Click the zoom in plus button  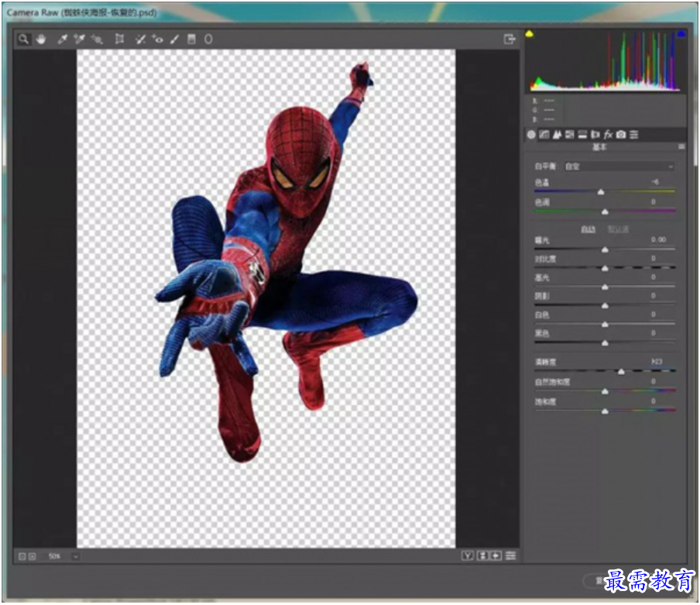click(x=33, y=556)
